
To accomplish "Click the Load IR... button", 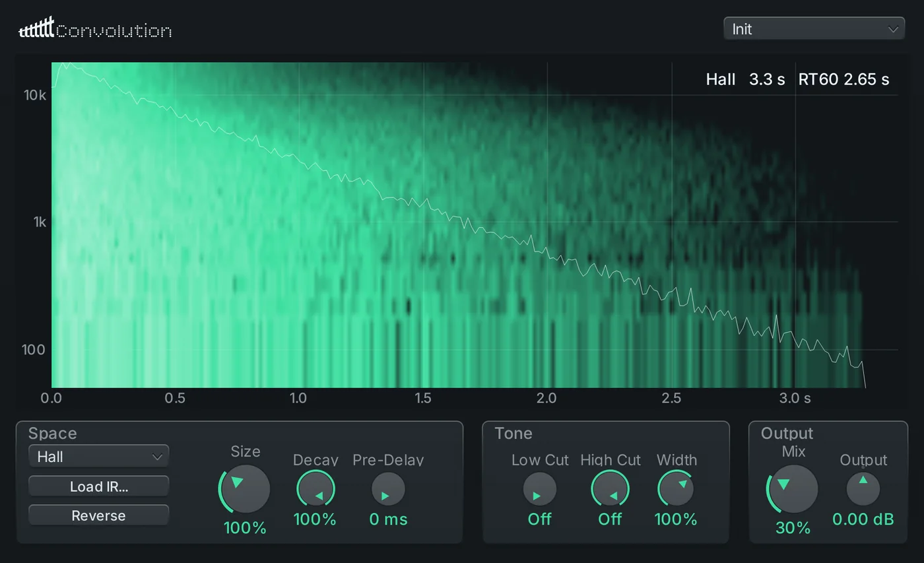I will point(99,486).
